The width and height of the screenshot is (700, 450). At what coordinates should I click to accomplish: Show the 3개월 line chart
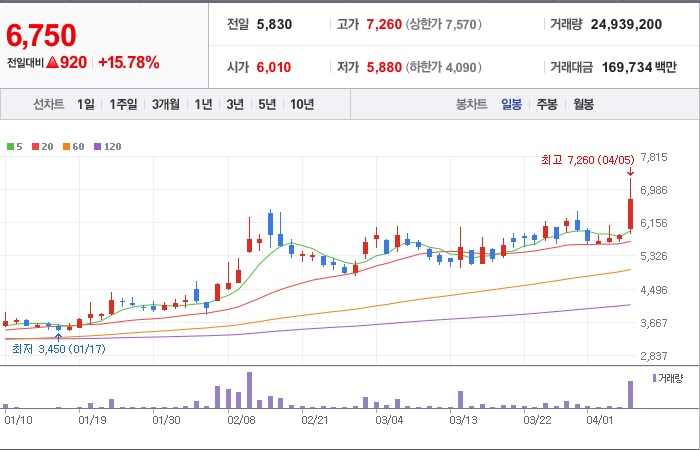tap(166, 104)
